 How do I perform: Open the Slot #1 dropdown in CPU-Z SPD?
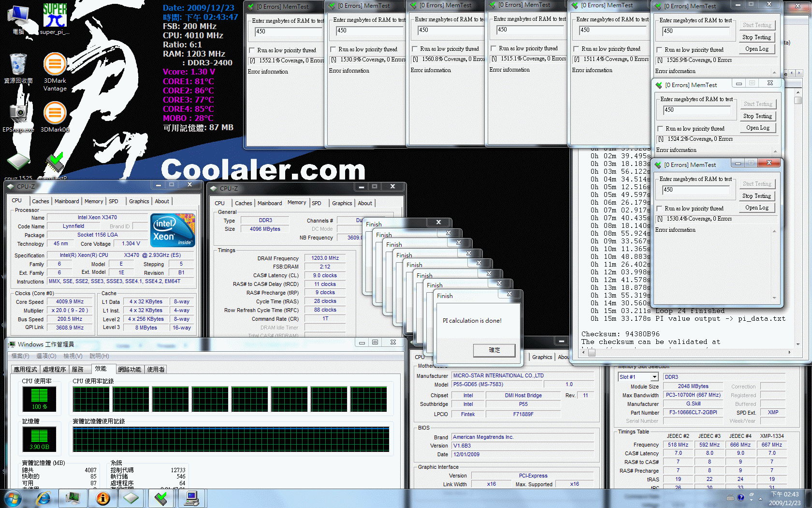[654, 377]
